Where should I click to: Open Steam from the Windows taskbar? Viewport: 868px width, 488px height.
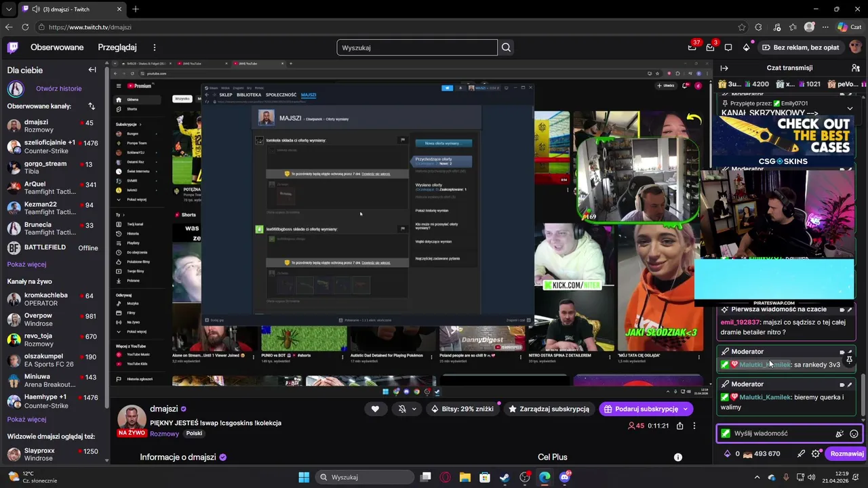505,477
